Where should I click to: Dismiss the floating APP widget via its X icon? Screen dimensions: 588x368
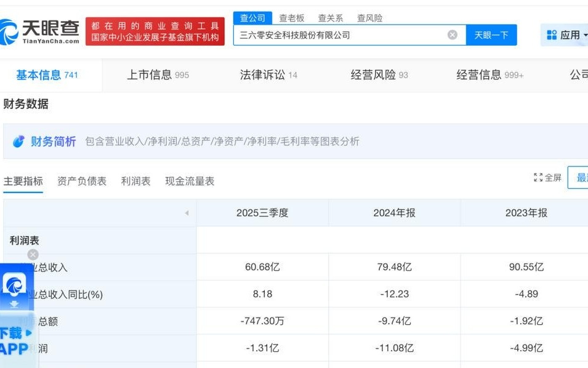click(33, 255)
